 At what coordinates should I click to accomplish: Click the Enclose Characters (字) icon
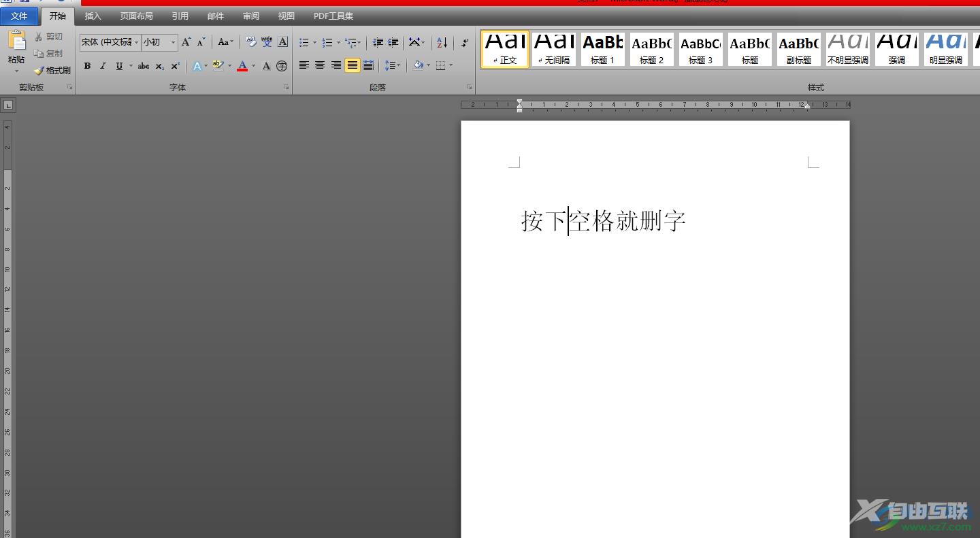[282, 66]
